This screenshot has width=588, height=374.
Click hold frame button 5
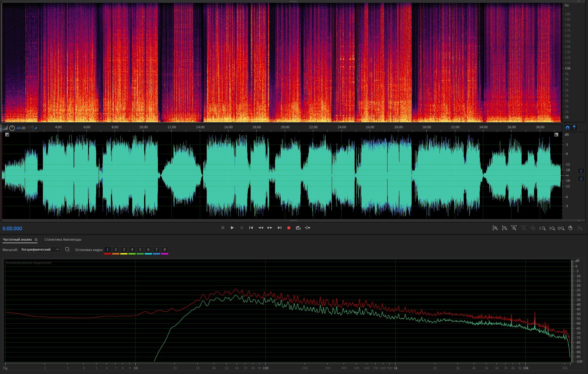point(140,249)
